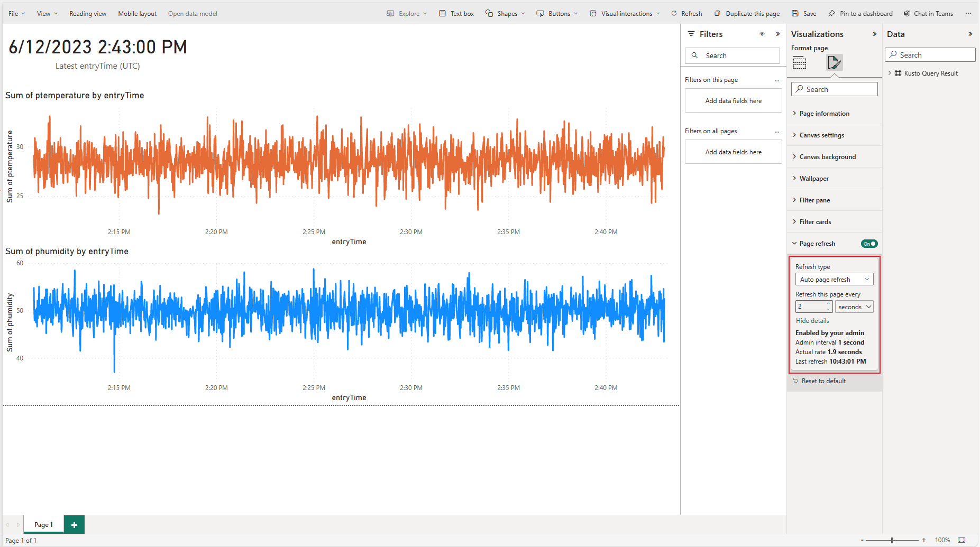Click the Visualizations search field

click(x=835, y=89)
